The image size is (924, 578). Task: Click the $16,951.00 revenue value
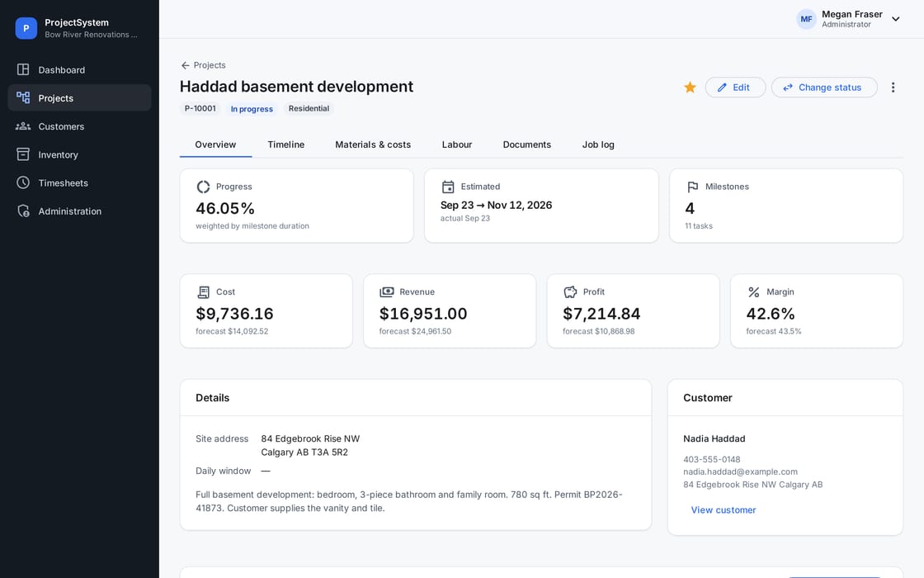(423, 314)
